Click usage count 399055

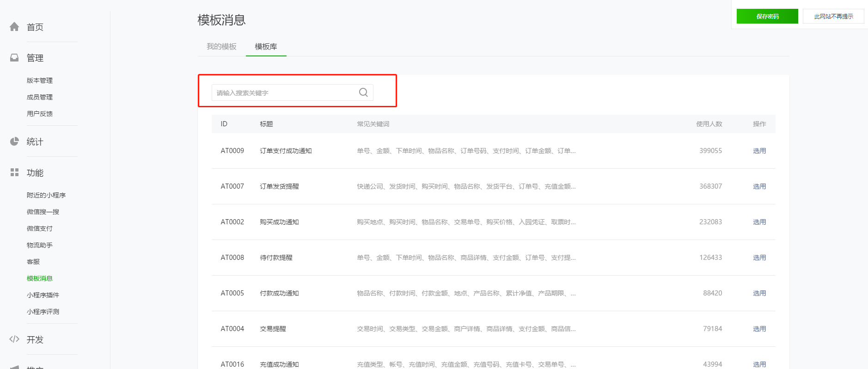point(710,151)
